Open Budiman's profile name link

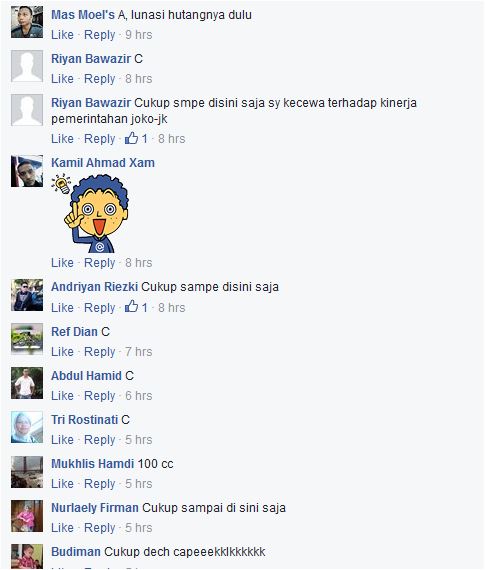coord(76,551)
